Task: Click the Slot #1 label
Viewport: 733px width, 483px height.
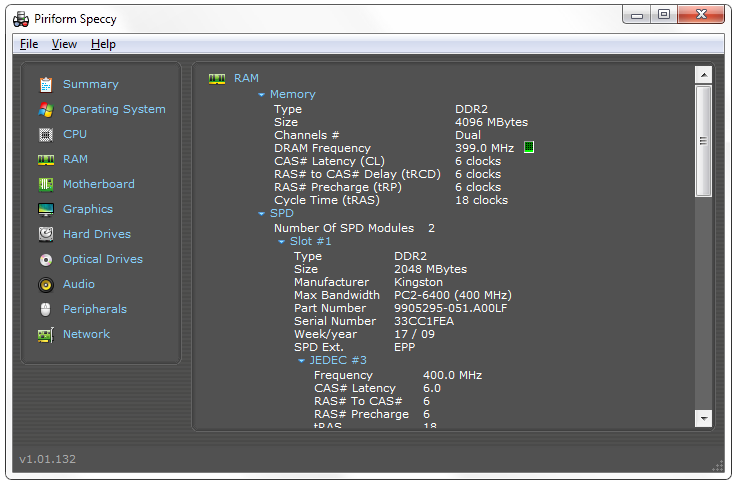Action: (x=310, y=241)
